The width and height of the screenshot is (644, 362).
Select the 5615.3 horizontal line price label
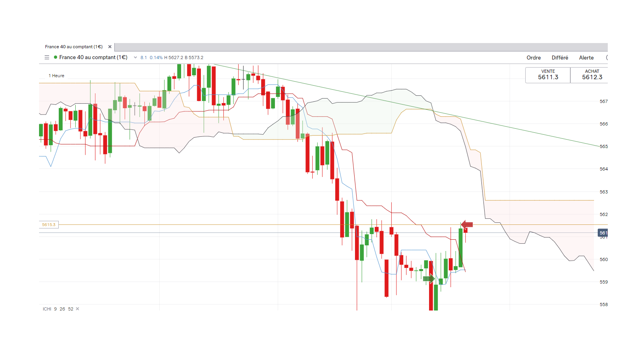coord(49,224)
